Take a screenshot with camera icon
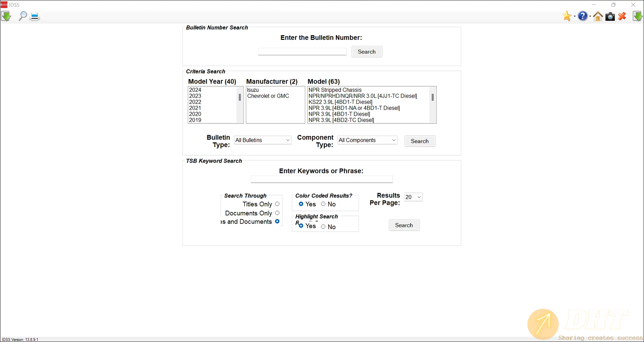This screenshot has height=342, width=644. 610,16
